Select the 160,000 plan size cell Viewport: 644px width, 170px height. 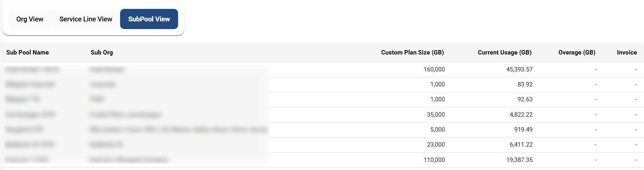[x=434, y=69]
